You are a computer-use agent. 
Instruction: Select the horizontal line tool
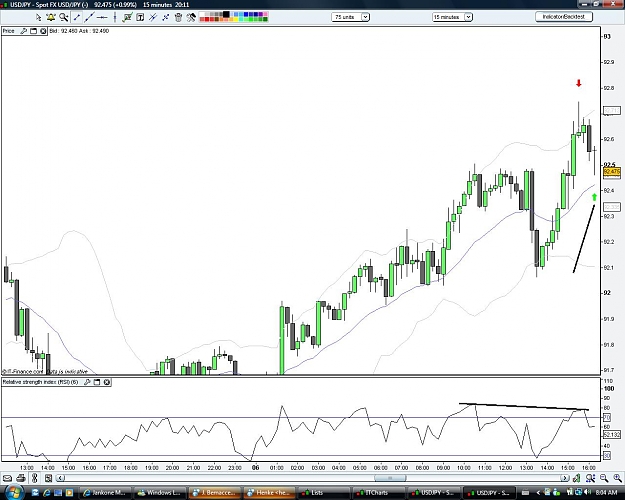coord(102,17)
